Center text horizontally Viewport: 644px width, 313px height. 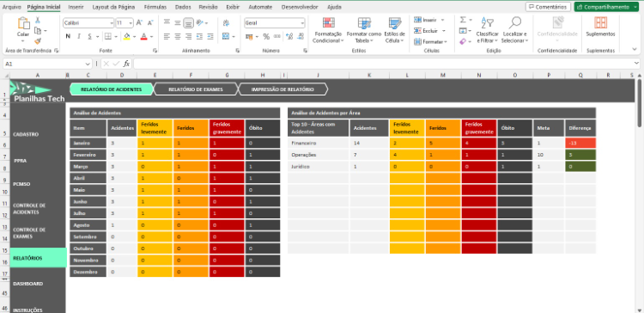coord(178,37)
